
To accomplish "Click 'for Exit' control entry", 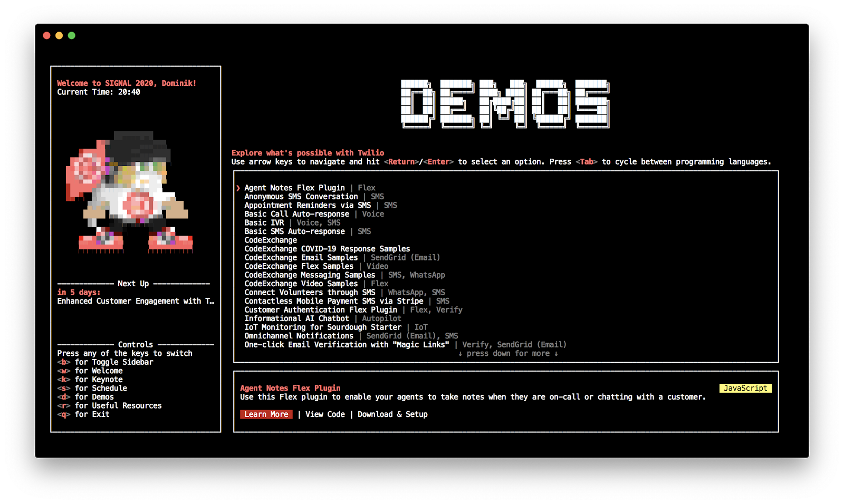I will point(83,414).
